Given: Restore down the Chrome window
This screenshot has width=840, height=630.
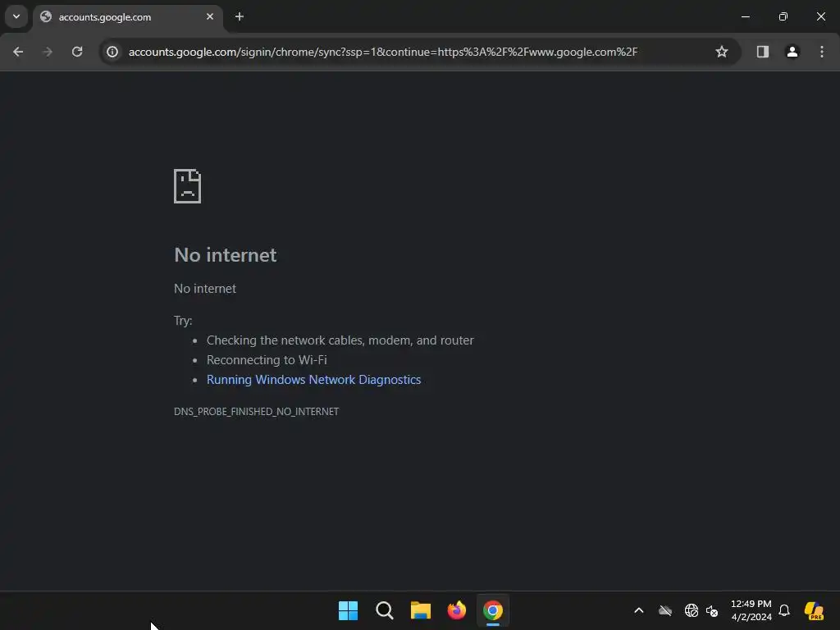Looking at the screenshot, I should pyautogui.click(x=783, y=16).
